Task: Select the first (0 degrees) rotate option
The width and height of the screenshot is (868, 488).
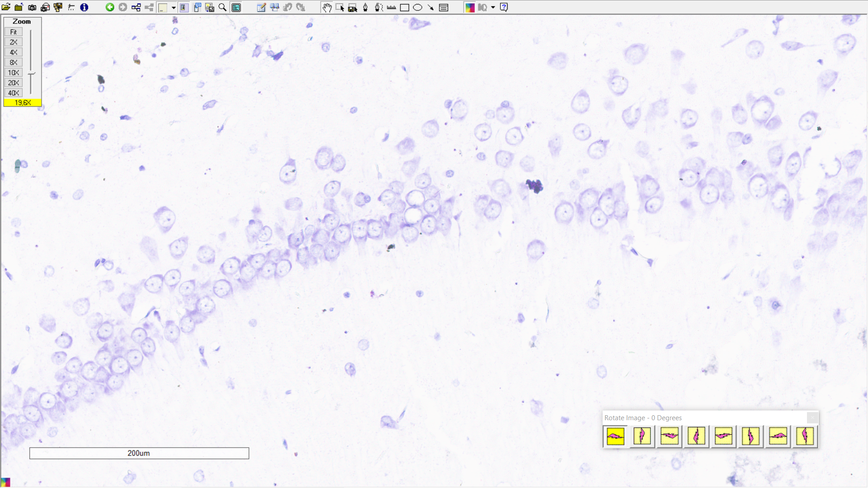Action: [615, 436]
